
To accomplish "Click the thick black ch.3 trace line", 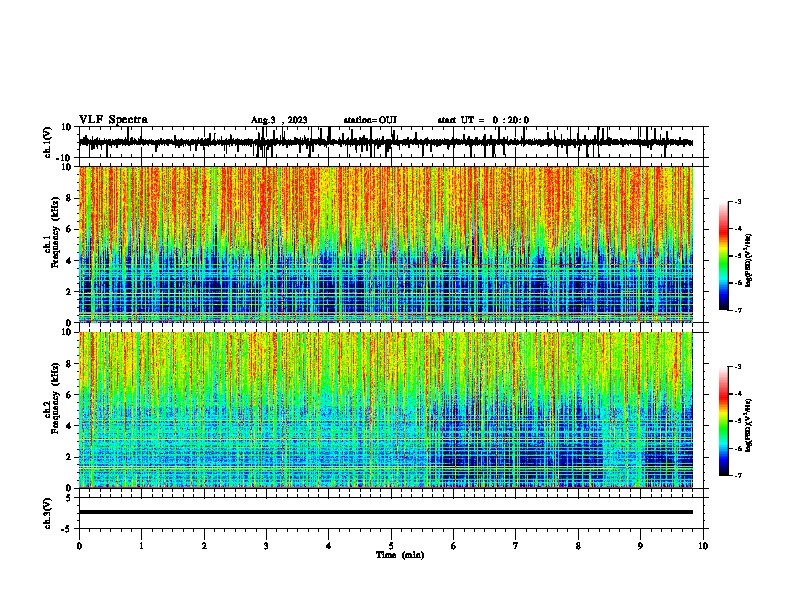I will tap(386, 512).
